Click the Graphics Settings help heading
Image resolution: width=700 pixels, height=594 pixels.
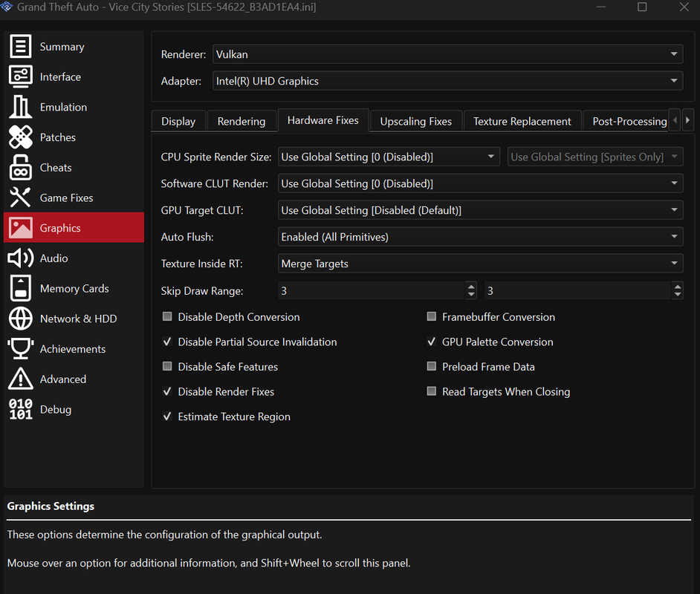[51, 506]
